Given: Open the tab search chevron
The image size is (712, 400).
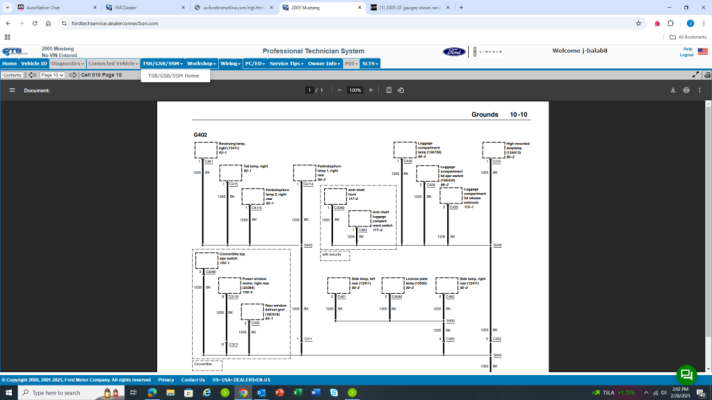Looking at the screenshot, I should pyautogui.click(x=7, y=8).
